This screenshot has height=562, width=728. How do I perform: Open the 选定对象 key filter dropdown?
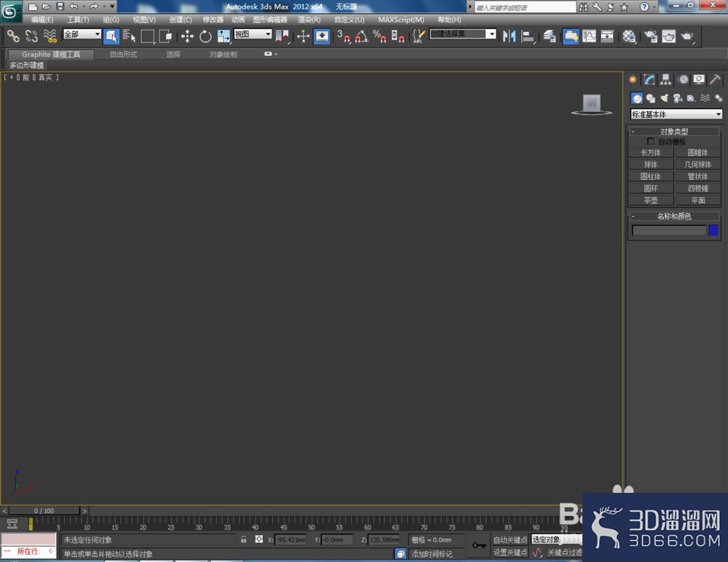coord(556,539)
